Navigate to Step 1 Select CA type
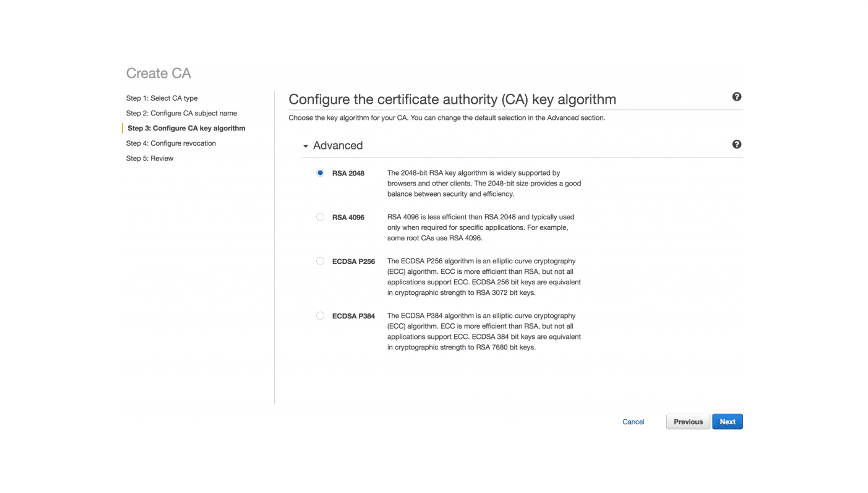 (162, 97)
